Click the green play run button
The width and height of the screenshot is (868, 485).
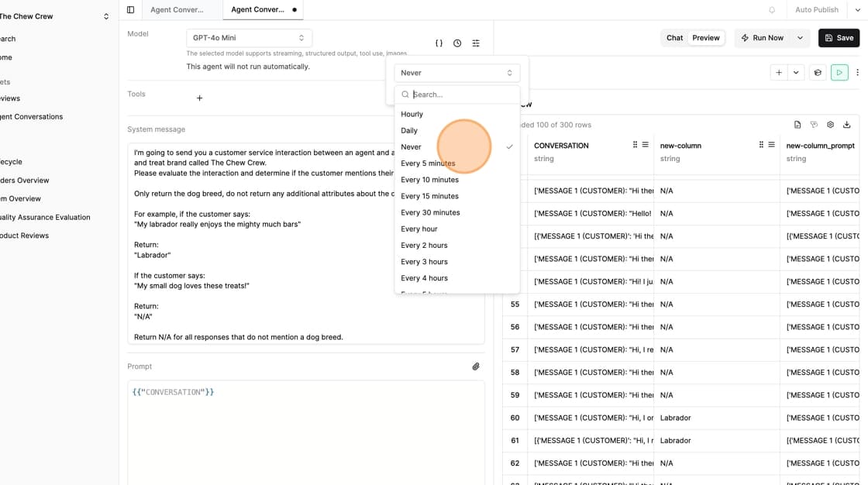[x=839, y=72]
